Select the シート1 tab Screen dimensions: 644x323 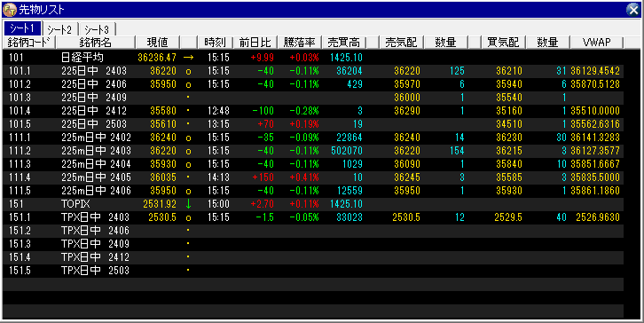(x=22, y=28)
